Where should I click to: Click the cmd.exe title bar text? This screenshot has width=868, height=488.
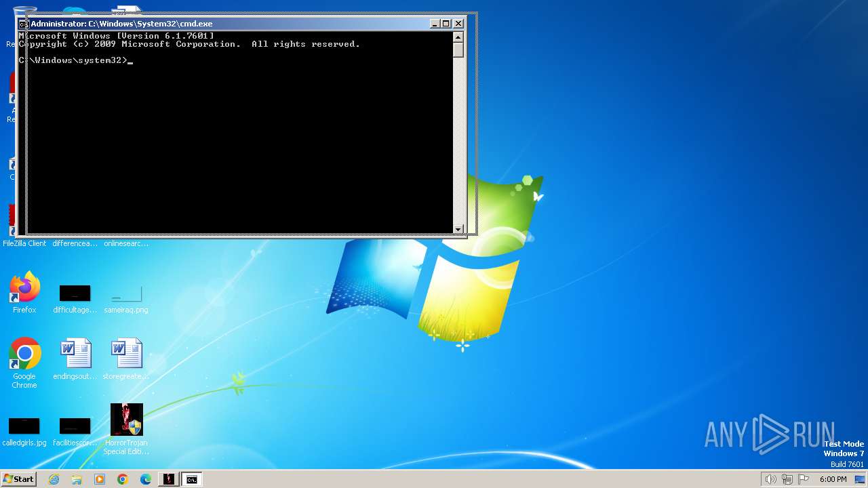point(121,24)
